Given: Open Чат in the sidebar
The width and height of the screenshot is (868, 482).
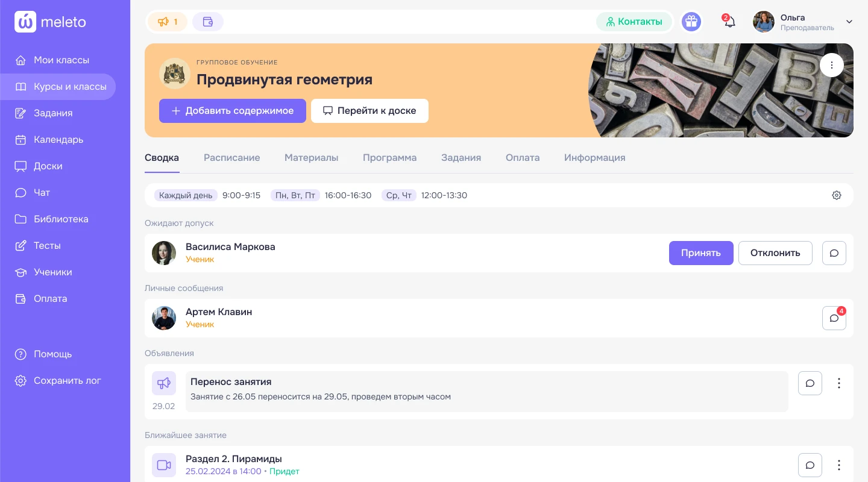Looking at the screenshot, I should (58, 193).
